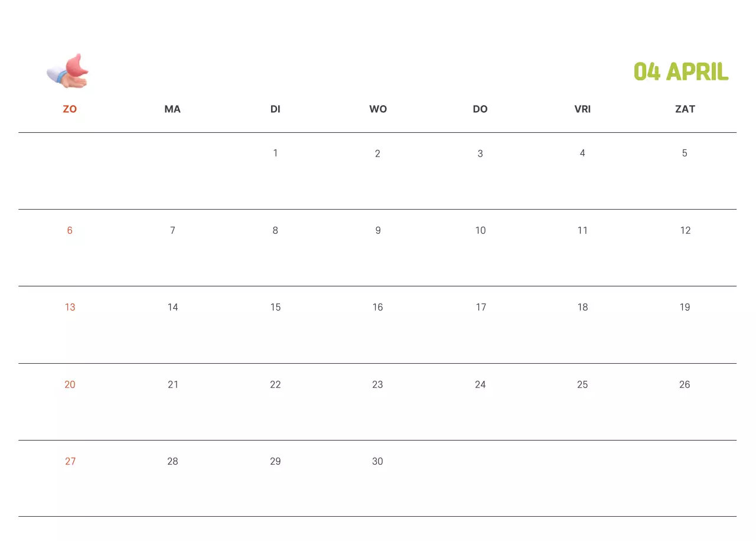Select date 24 on Thursday

coord(480,384)
